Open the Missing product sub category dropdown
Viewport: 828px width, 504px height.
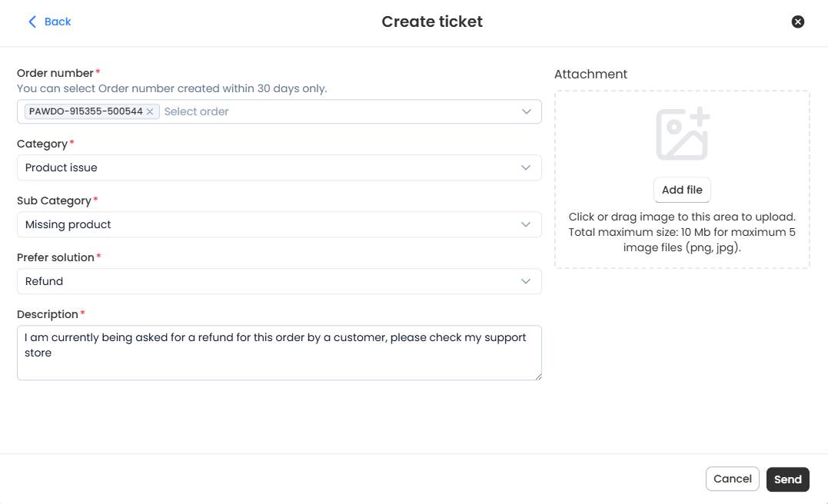[279, 224]
